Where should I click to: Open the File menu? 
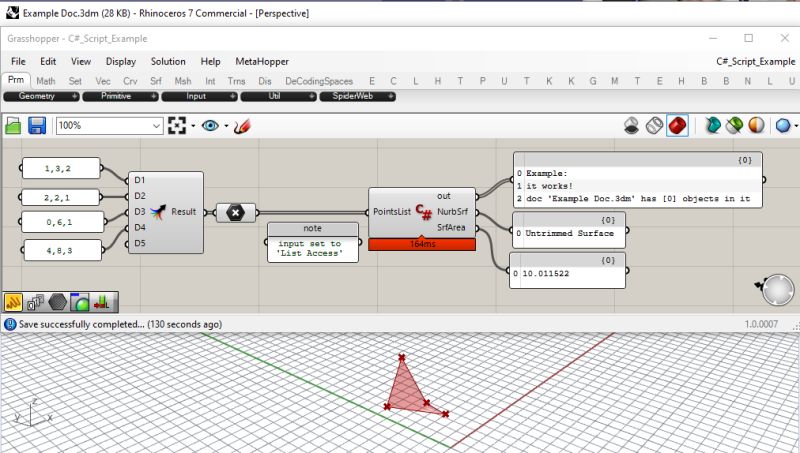18,61
